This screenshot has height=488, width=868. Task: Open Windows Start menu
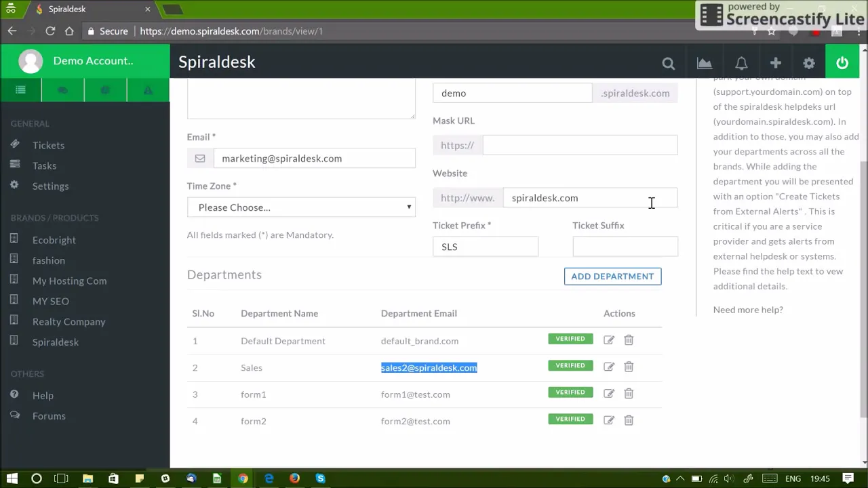(x=12, y=479)
